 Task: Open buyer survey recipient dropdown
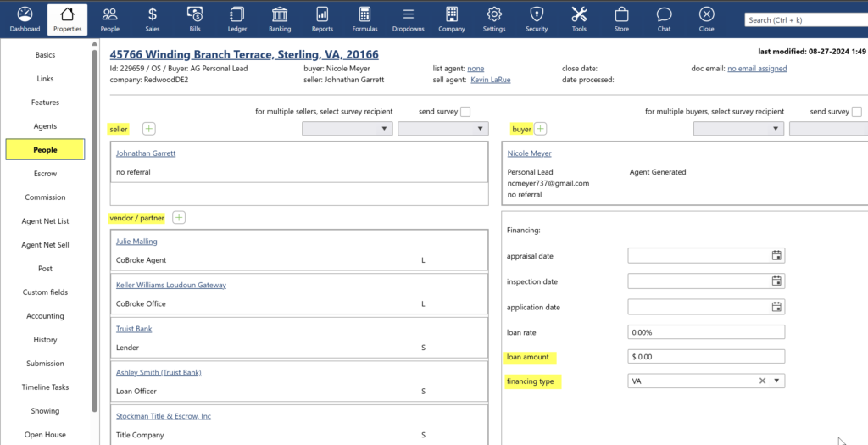pyautogui.click(x=738, y=129)
